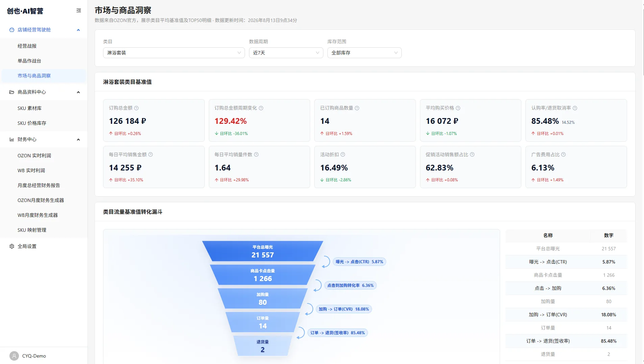
Task: Collapse the sidebar with the menu fold icon
Action: pos(79,11)
